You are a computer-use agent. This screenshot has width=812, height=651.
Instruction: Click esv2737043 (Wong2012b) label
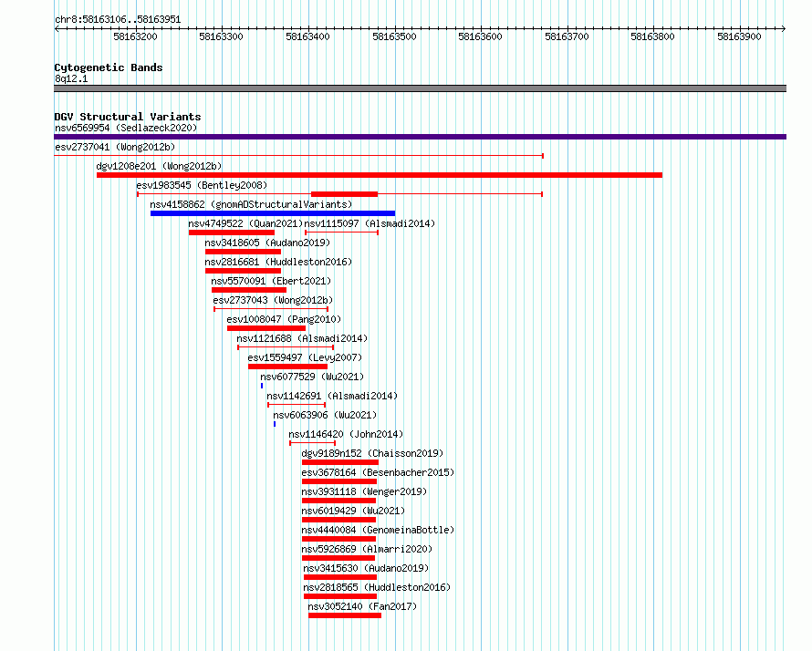(273, 300)
